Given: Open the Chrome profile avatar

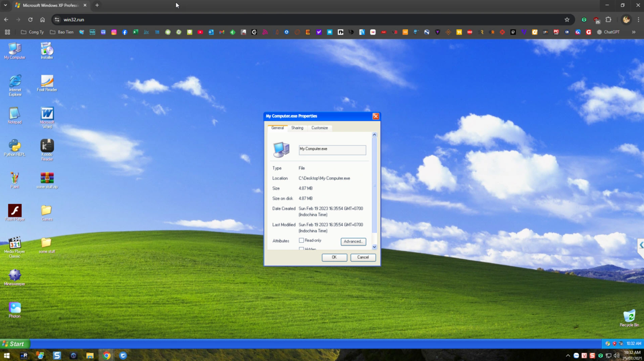Looking at the screenshot, I should 626,20.
